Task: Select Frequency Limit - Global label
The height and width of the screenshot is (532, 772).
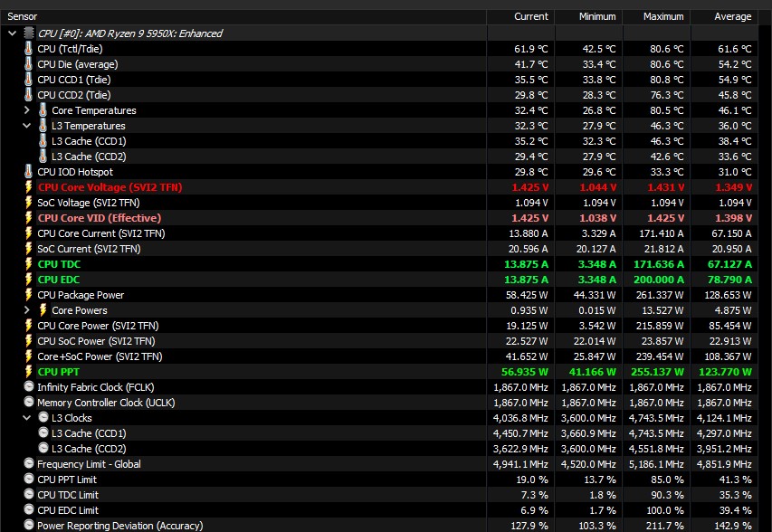Action: tap(89, 464)
